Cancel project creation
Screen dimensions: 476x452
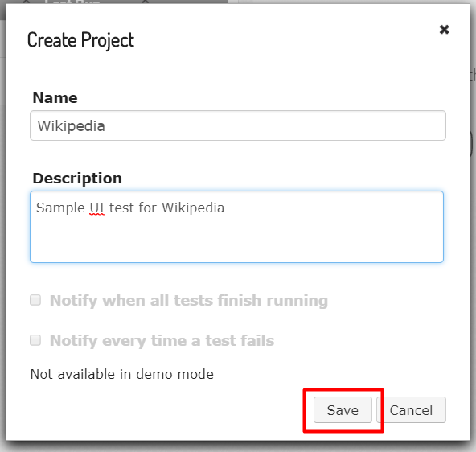412,410
